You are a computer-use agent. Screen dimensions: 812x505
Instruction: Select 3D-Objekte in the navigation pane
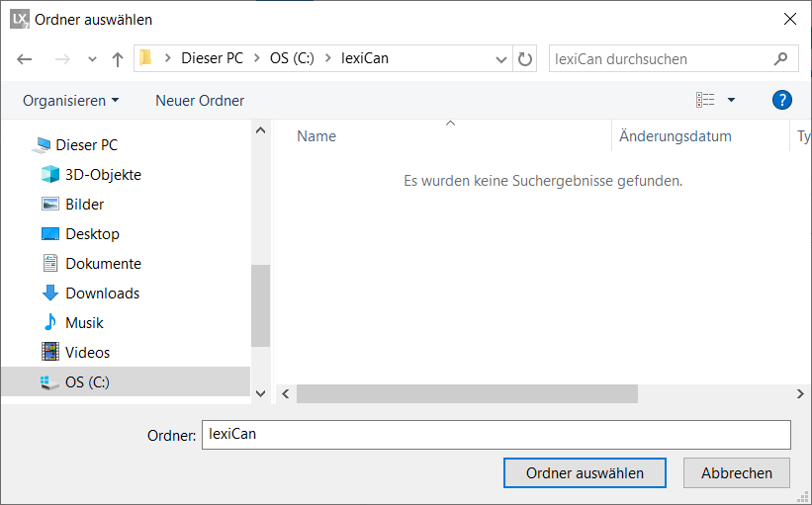[x=103, y=175]
